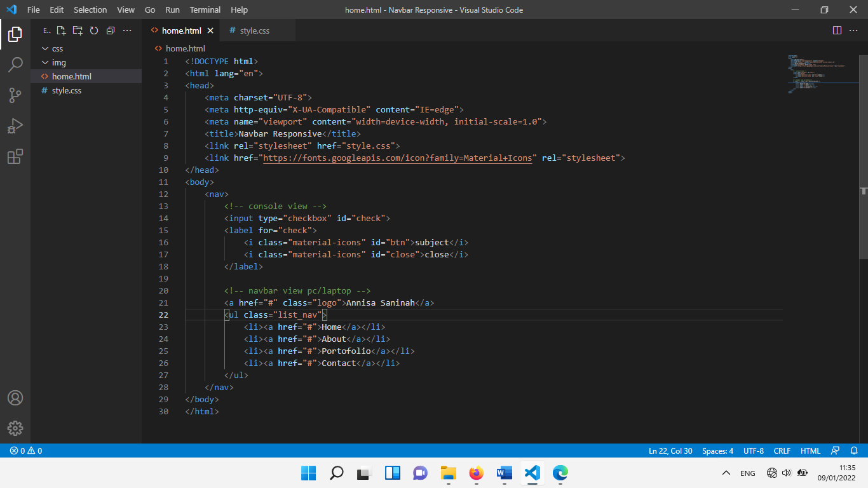Image resolution: width=868 pixels, height=488 pixels.
Task: Open Explorer more actions ellipsis
Action: tap(127, 30)
